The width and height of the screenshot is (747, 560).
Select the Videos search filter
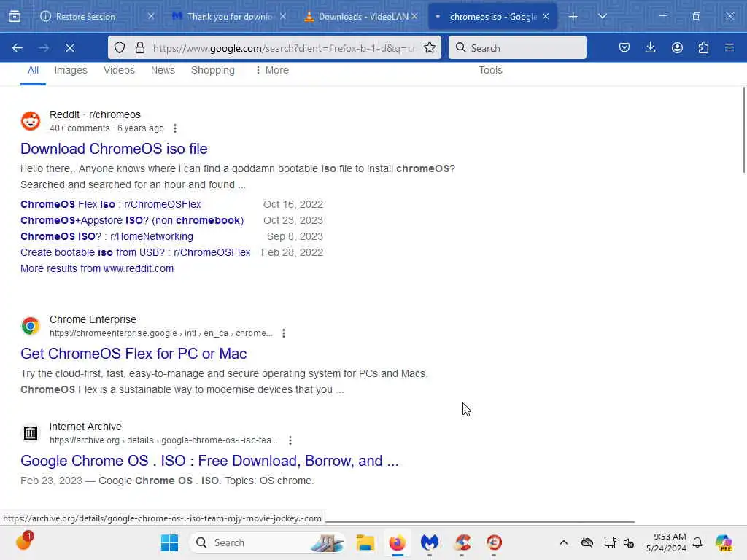pyautogui.click(x=119, y=71)
